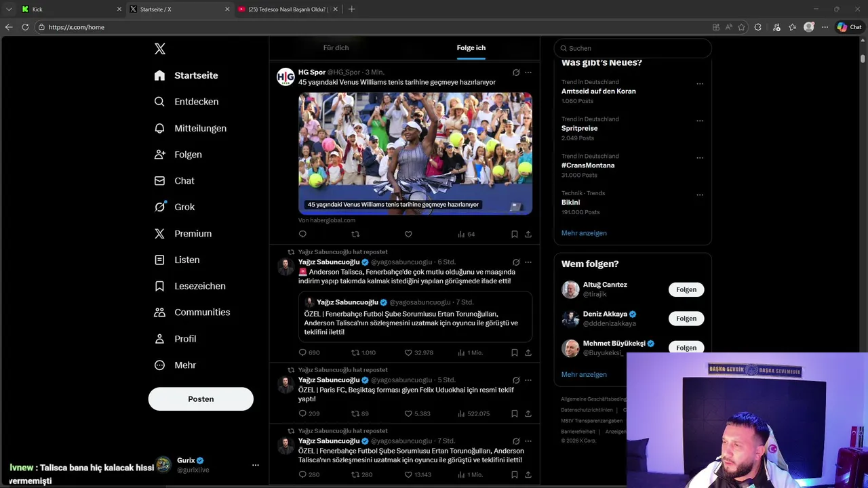This screenshot has width=868, height=488.
Task: Open Mitteilungen notifications
Action: click(191, 128)
